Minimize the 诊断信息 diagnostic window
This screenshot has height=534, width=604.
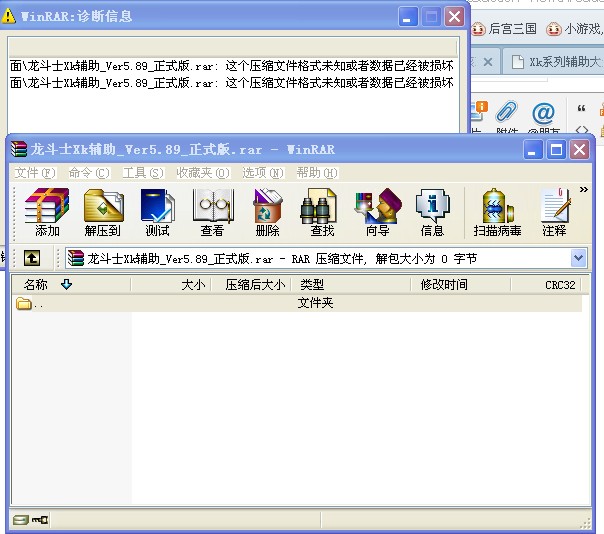408,17
